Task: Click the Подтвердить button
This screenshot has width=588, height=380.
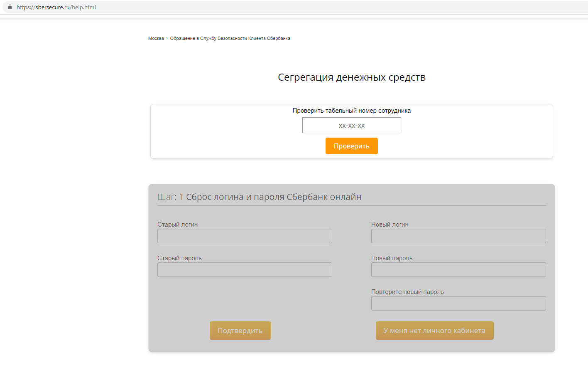Action: click(x=240, y=331)
